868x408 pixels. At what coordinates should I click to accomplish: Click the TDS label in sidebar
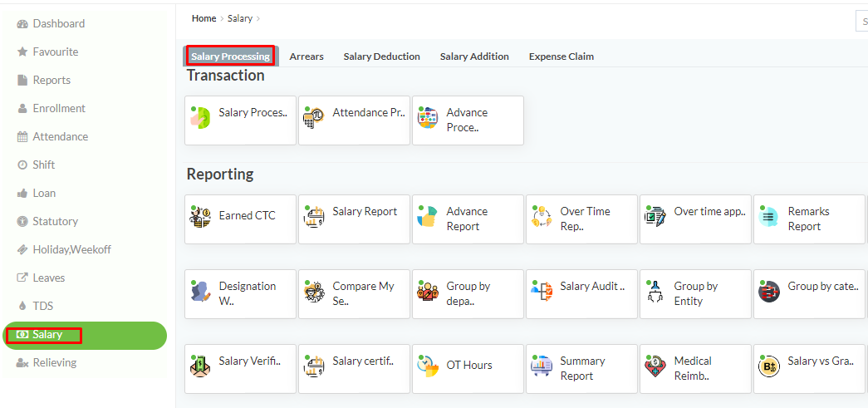pyautogui.click(x=42, y=306)
